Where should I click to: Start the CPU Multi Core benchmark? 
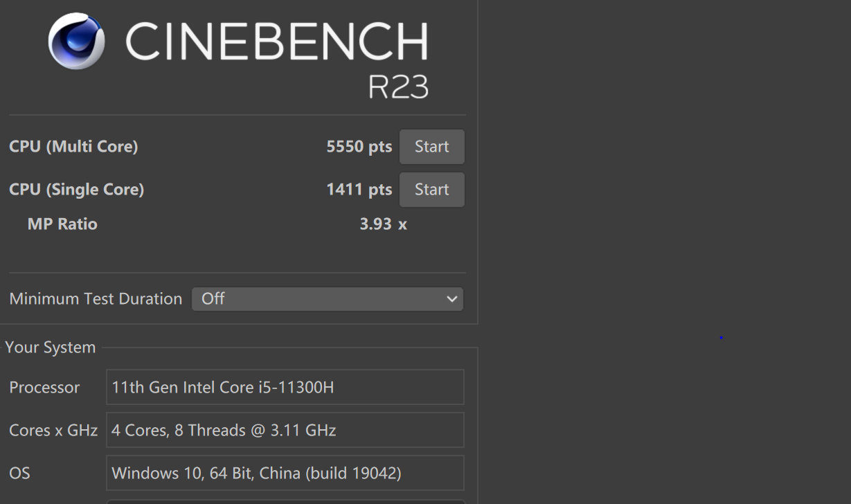point(431,146)
